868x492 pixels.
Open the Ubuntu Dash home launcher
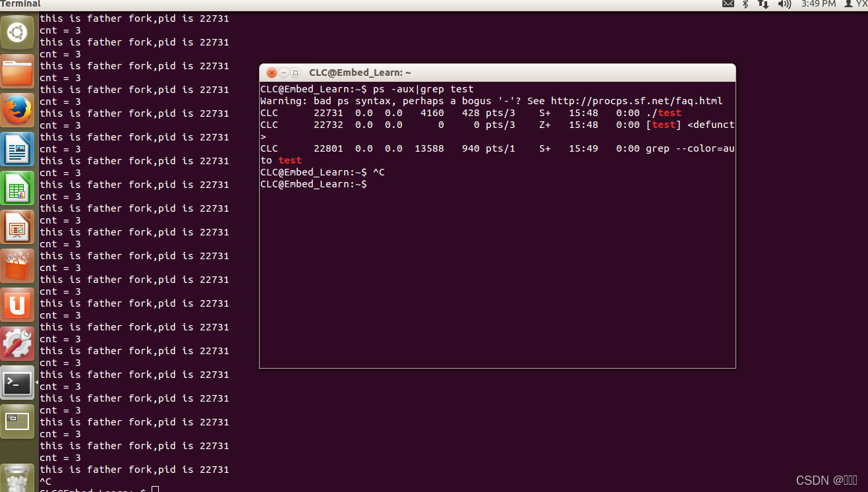[x=17, y=32]
